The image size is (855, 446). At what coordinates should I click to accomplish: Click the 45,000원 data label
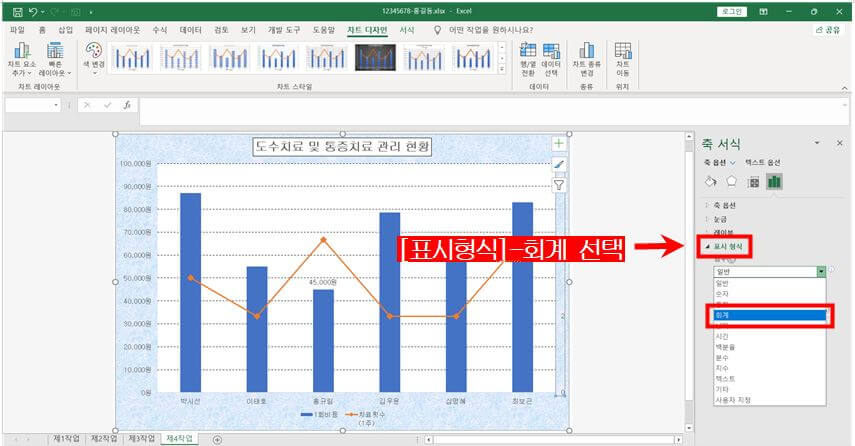[323, 282]
